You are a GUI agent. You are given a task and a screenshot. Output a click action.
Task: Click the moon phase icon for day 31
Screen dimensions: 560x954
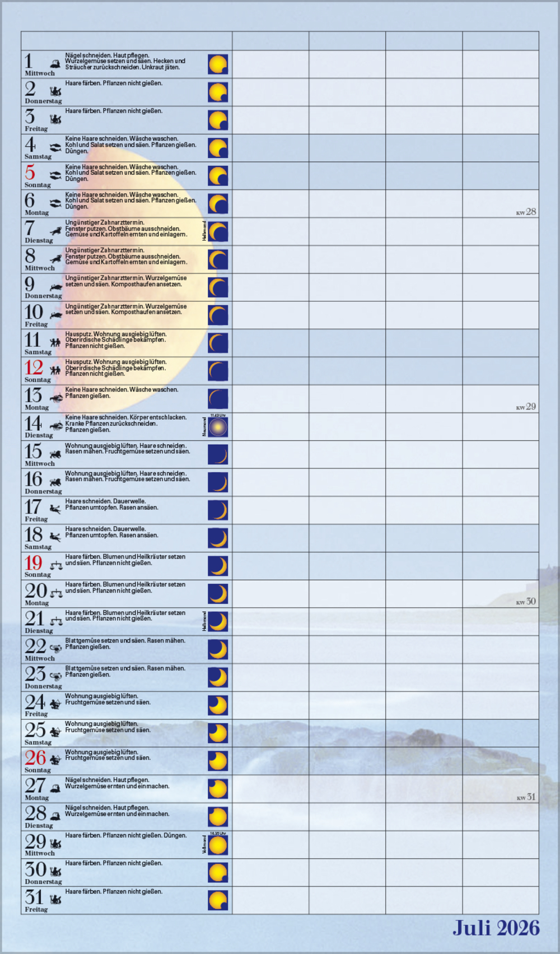(218, 900)
